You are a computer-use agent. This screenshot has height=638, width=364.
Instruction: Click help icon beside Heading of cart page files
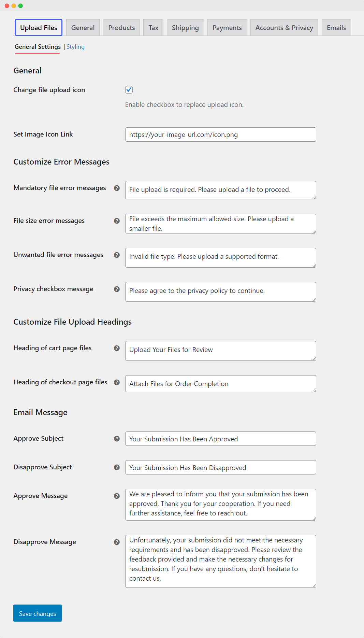click(x=117, y=348)
